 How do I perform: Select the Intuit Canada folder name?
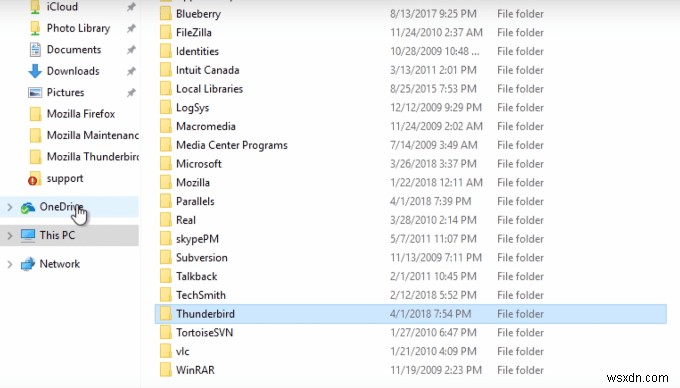point(207,70)
